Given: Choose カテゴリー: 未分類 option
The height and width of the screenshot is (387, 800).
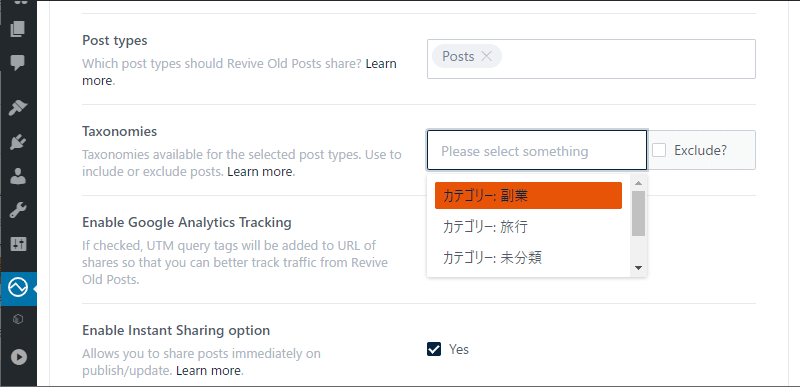Looking at the screenshot, I should click(x=528, y=257).
